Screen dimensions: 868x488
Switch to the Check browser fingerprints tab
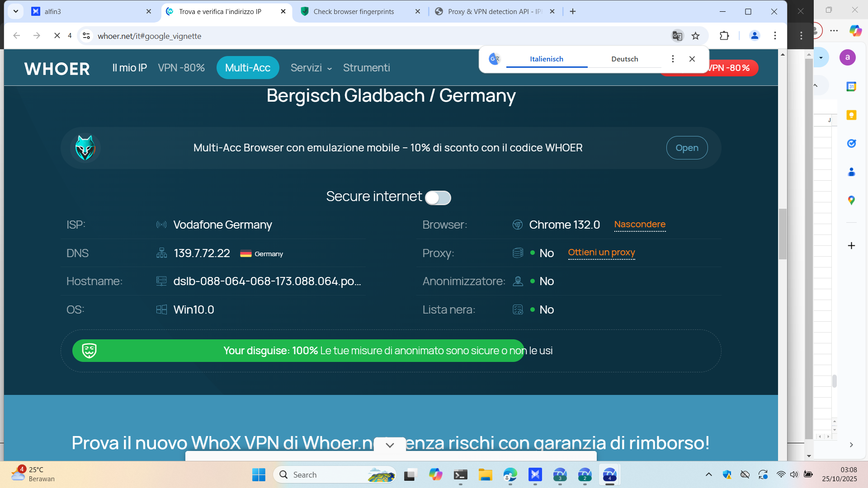[360, 12]
